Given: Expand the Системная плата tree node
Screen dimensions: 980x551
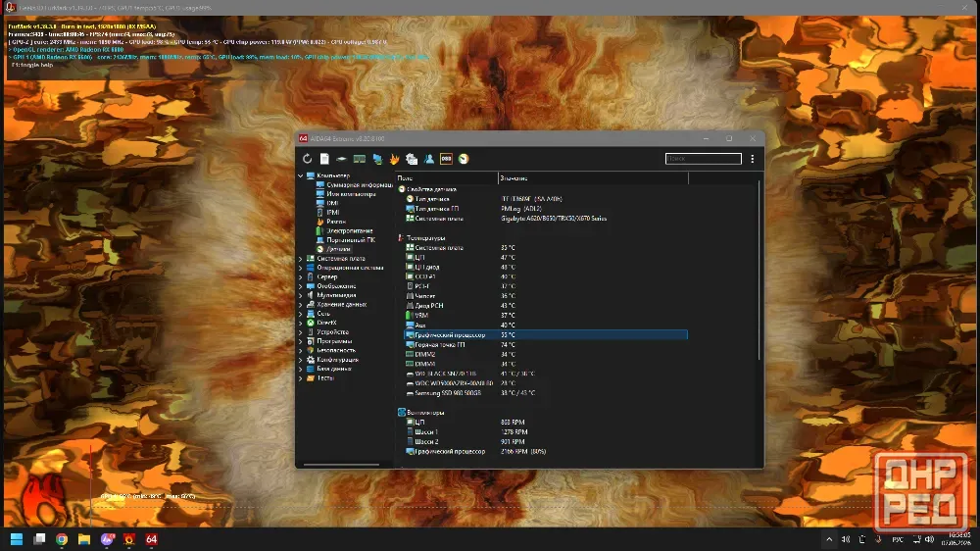Looking at the screenshot, I should tap(301, 258).
